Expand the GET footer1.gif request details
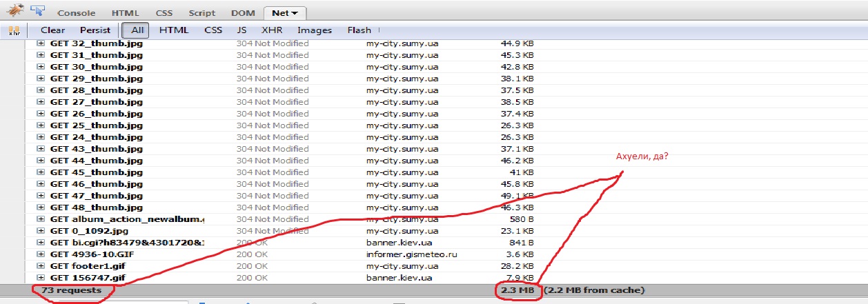This screenshot has width=868, height=304. 41,266
